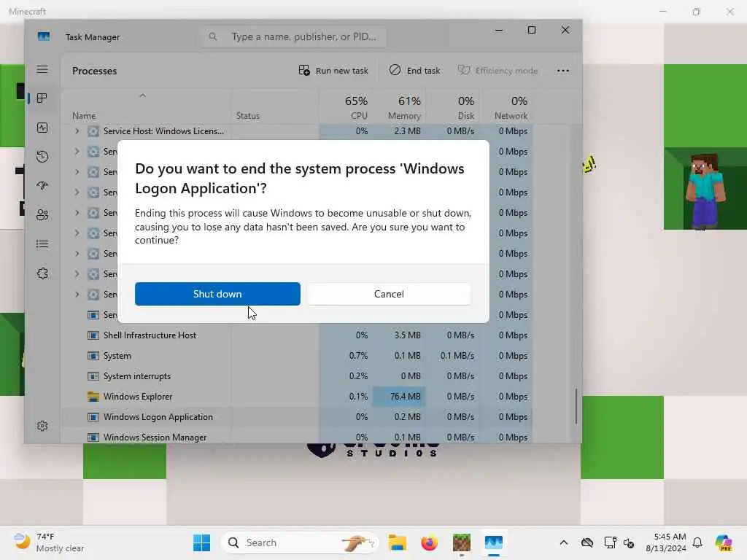Open Firefox from the taskbar
The image size is (747, 560).
click(429, 542)
